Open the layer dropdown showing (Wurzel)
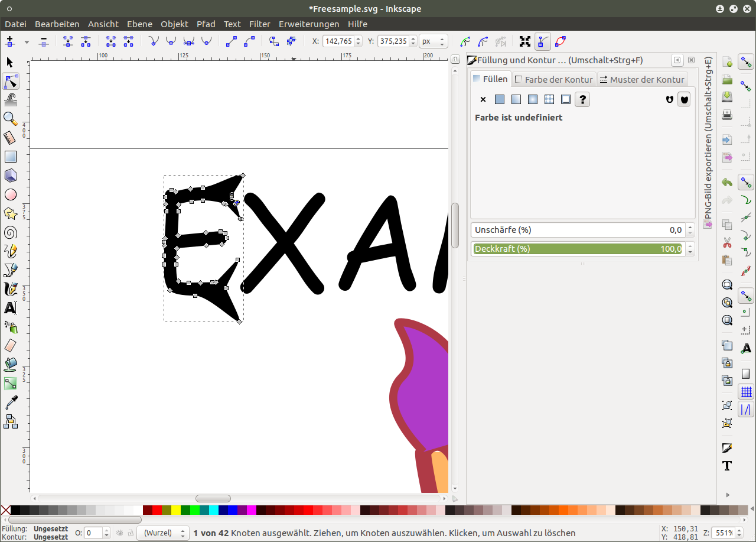The image size is (756, 542). pyautogui.click(x=163, y=533)
